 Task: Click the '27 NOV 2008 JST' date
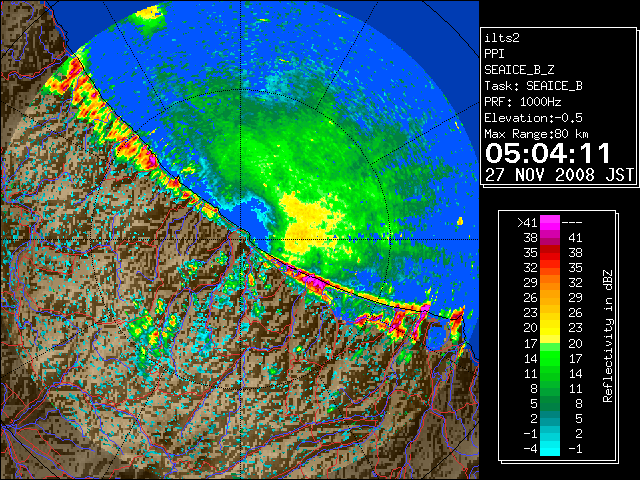coord(559,175)
